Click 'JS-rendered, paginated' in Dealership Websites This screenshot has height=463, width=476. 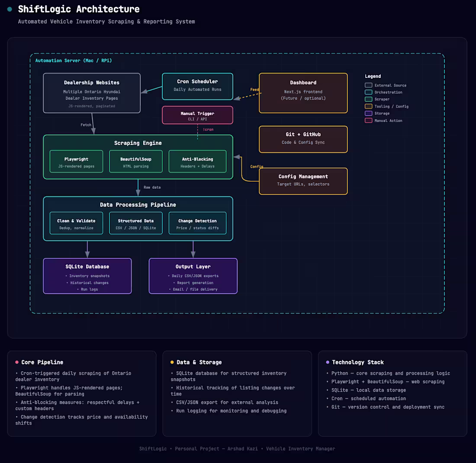[x=92, y=106]
